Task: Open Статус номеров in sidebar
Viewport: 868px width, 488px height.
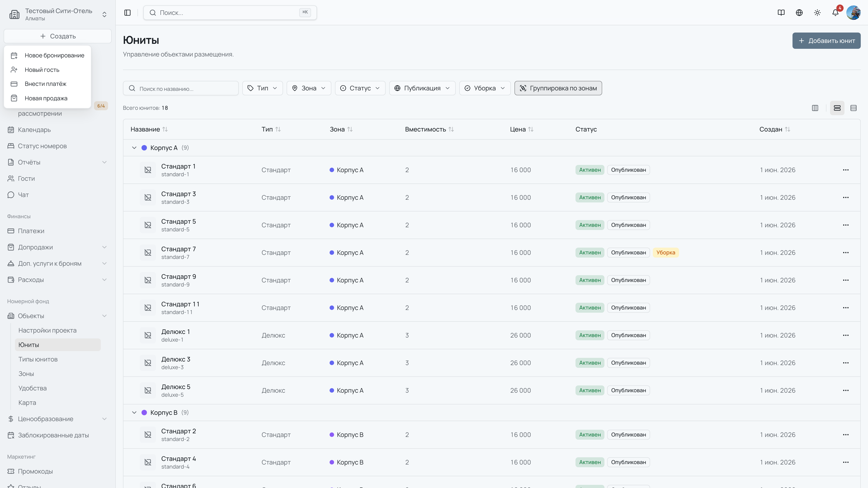Action: 58,146
